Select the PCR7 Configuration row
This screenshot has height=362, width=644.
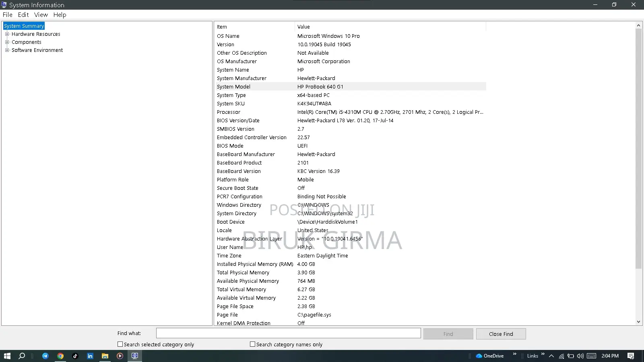pyautogui.click(x=350, y=197)
